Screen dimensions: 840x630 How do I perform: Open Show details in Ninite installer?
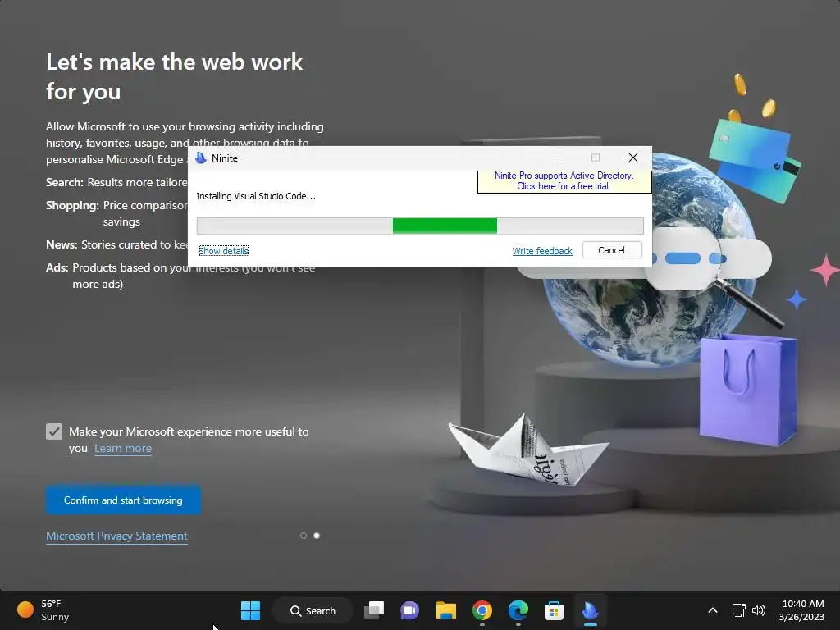[223, 251]
